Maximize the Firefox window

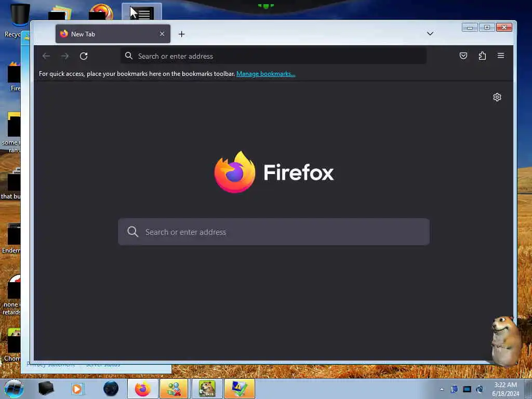pos(487,27)
